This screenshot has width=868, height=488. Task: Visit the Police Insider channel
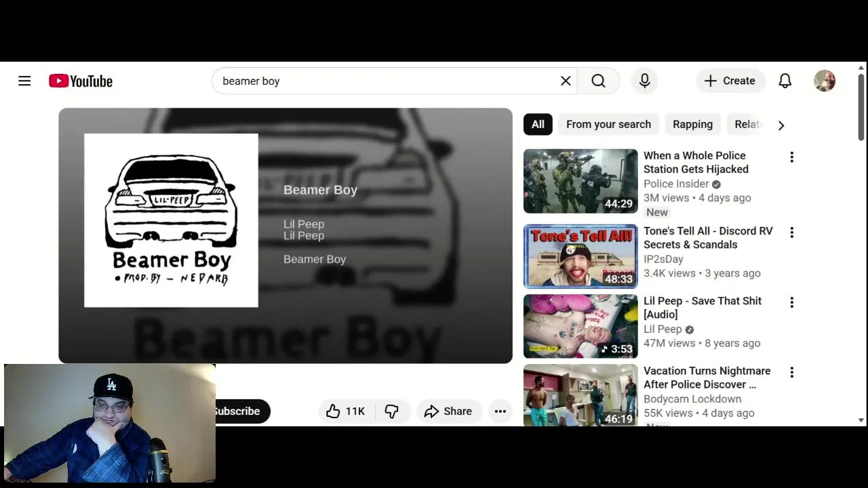pyautogui.click(x=676, y=184)
